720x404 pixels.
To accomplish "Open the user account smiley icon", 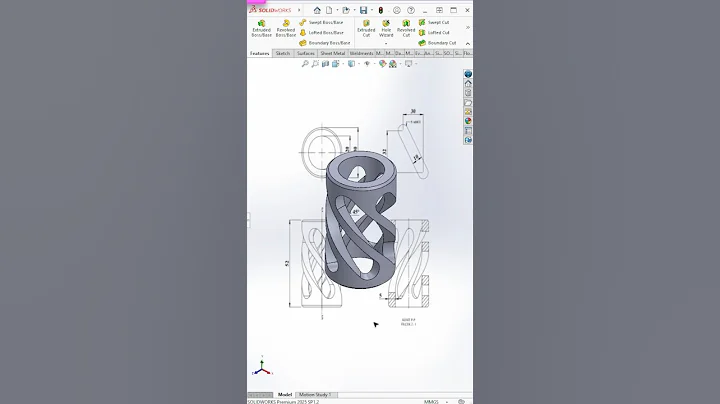I will [x=397, y=10].
